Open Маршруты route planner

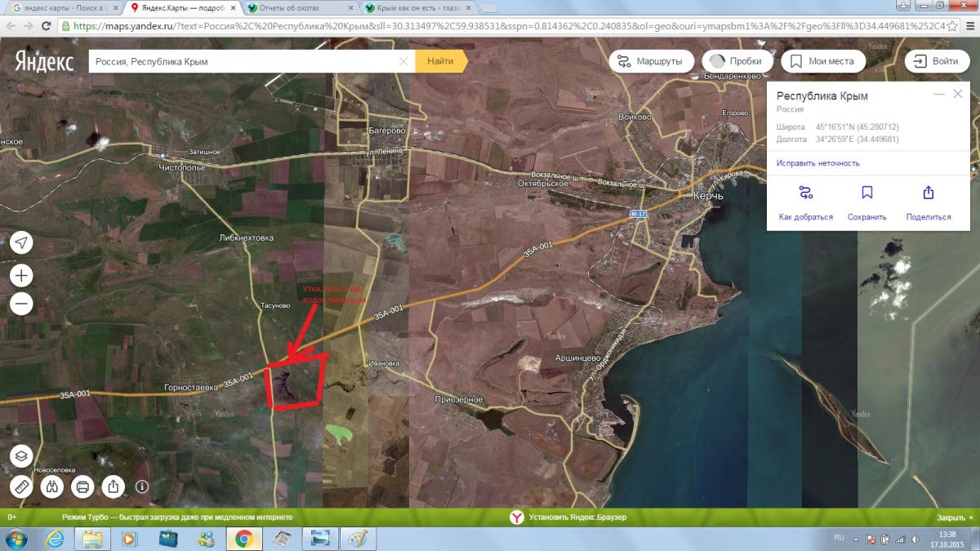pyautogui.click(x=651, y=61)
